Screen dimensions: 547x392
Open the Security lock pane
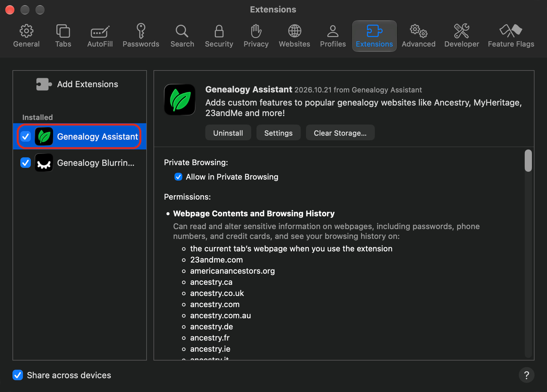[x=219, y=36]
